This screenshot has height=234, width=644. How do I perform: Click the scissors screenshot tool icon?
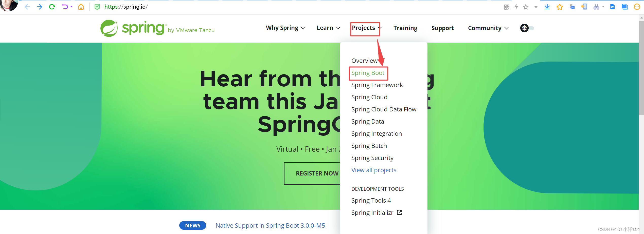tap(596, 7)
